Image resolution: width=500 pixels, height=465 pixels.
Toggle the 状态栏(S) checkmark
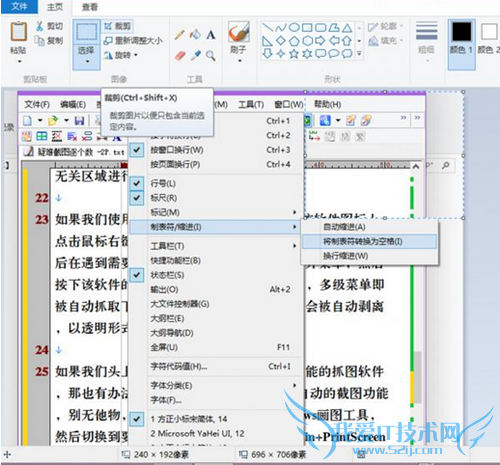(136, 275)
